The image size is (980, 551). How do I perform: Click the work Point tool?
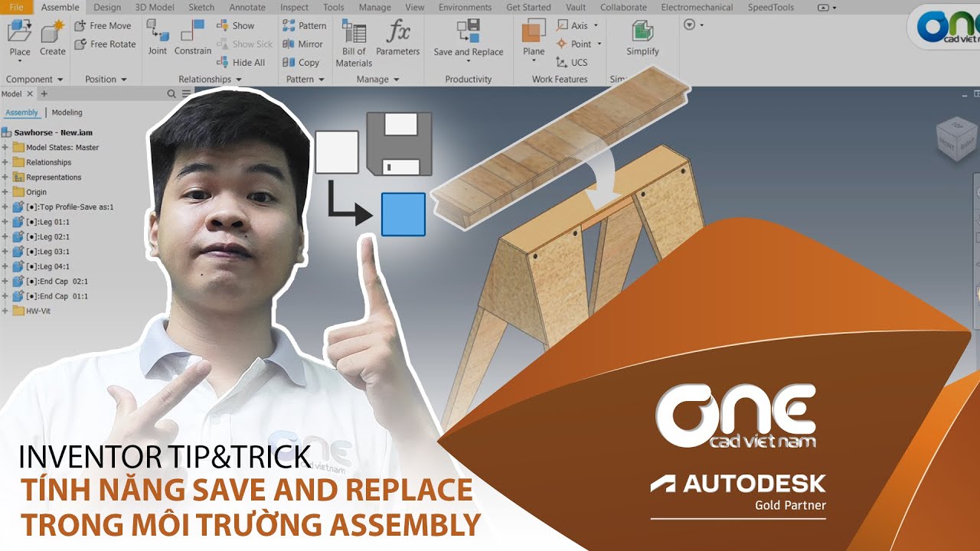tap(573, 44)
